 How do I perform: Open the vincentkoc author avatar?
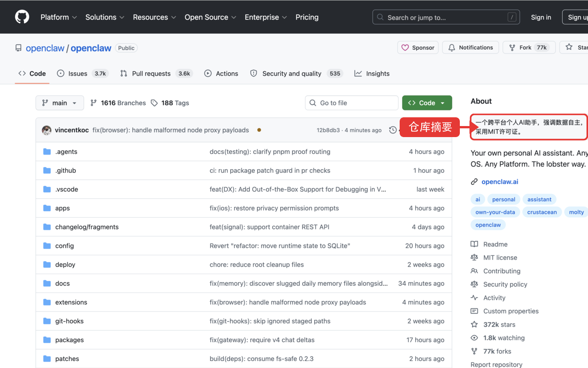coord(46,130)
